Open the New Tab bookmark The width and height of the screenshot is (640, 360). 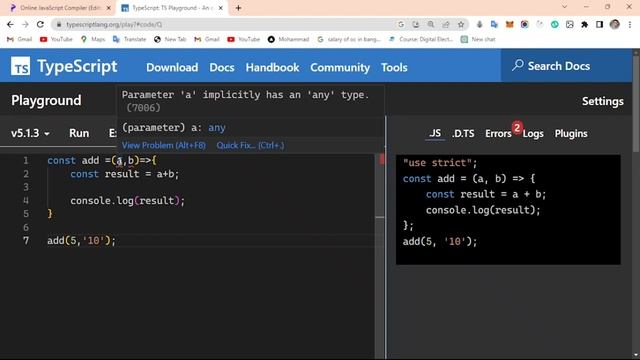(170, 39)
